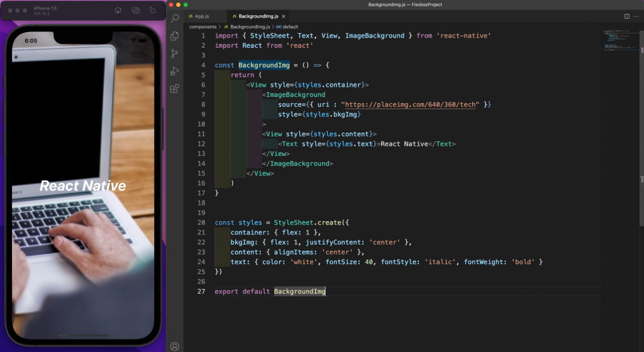644x352 pixels.
Task: Simulator: click the iPhone 13 title label
Action: pyautogui.click(x=45, y=8)
